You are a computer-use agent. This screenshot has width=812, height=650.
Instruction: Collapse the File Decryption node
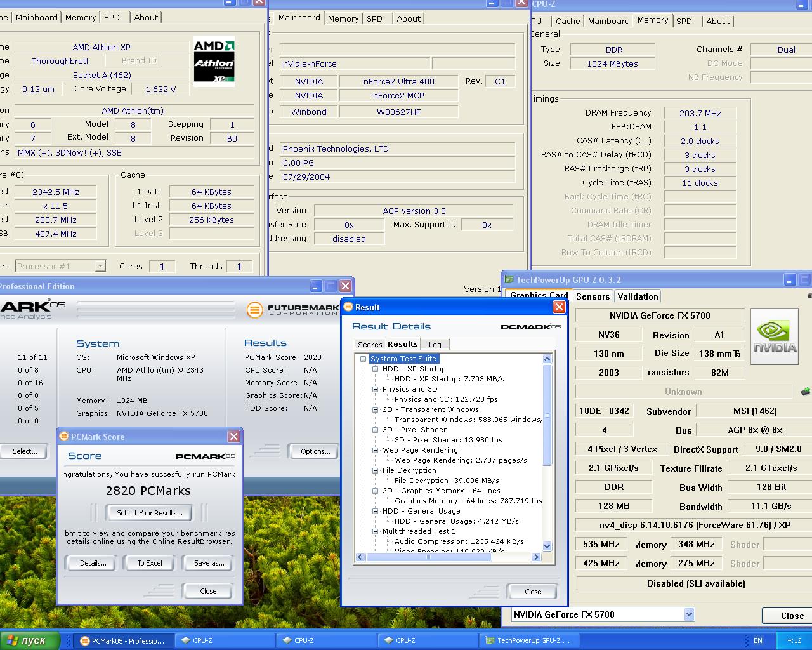(376, 470)
